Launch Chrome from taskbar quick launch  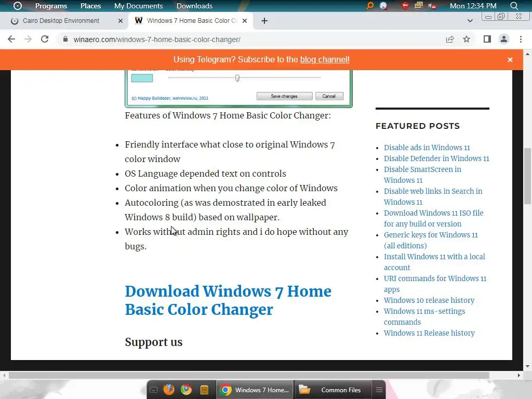click(187, 390)
